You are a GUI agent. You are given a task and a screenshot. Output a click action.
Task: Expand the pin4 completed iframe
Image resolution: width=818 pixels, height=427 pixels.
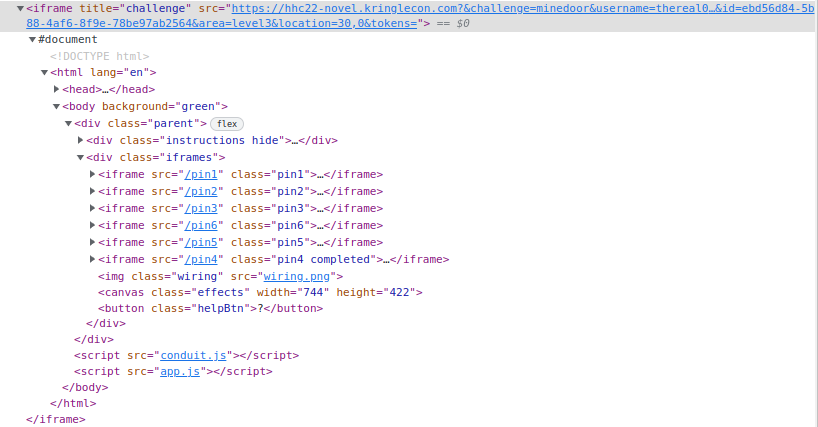coord(92,260)
